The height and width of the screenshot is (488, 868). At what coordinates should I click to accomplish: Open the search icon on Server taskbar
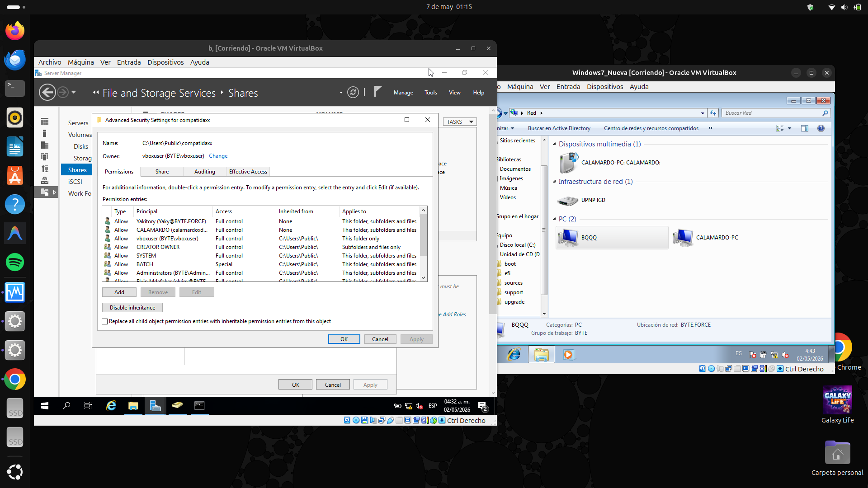(66, 406)
